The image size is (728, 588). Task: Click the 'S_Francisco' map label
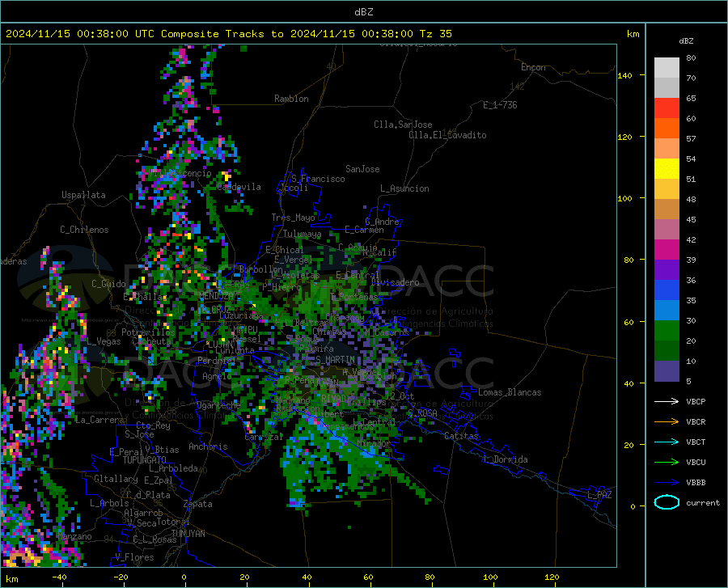click(x=318, y=179)
